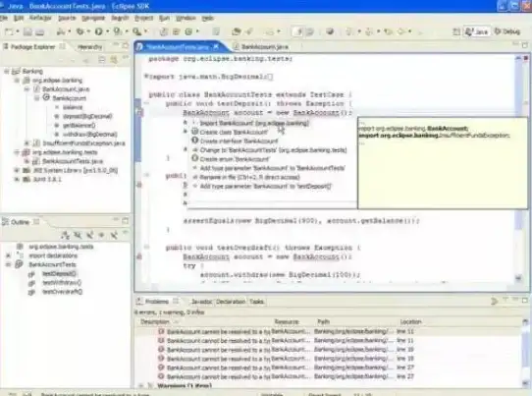Click the error marker beside testDeposit's BankAccount line
532x396 pixels.
tap(139, 112)
